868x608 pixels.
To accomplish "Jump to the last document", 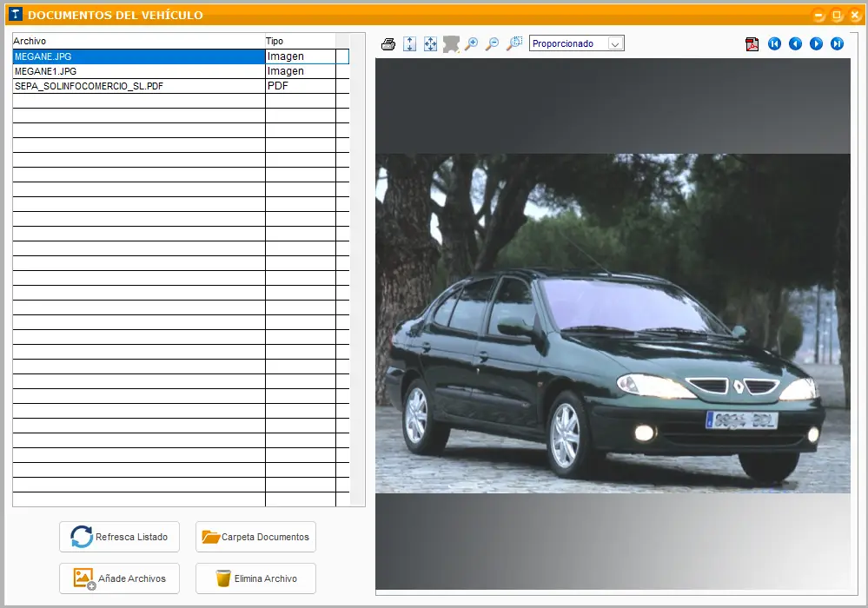I will [837, 43].
